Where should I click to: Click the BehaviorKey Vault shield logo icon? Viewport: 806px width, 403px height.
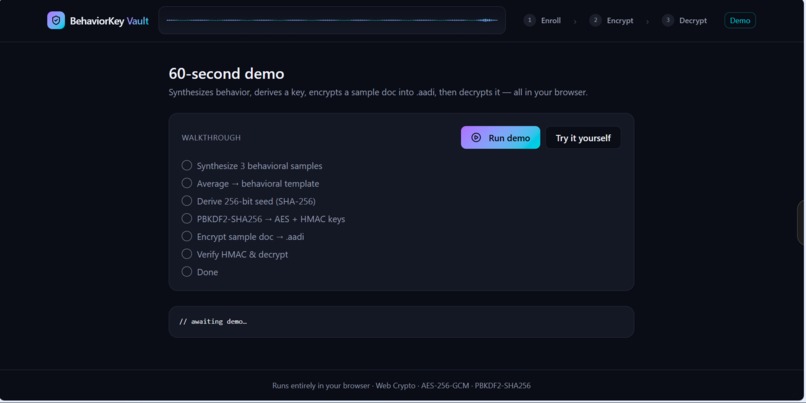point(56,21)
